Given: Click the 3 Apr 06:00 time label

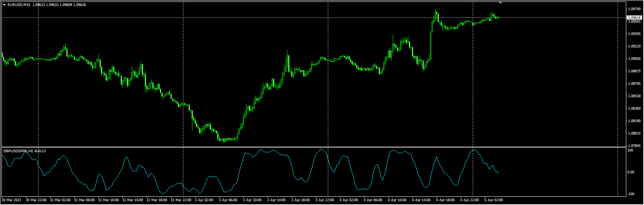Looking at the screenshot, I should pos(228,200).
